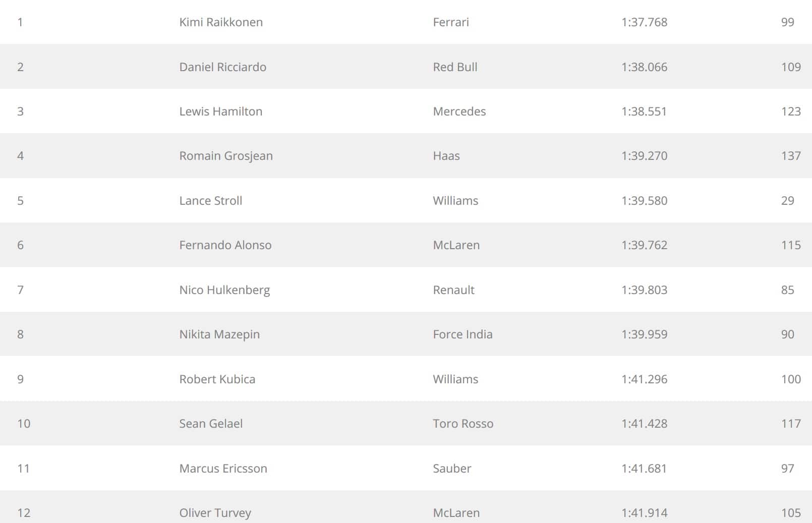This screenshot has height=523, width=812.
Task: Select Marcus Ericsson's name
Action: point(223,469)
